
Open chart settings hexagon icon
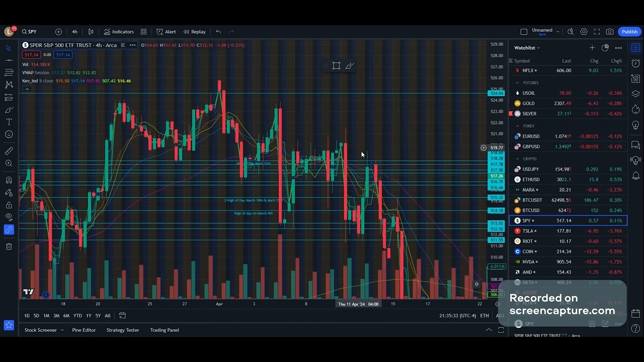[x=584, y=32]
